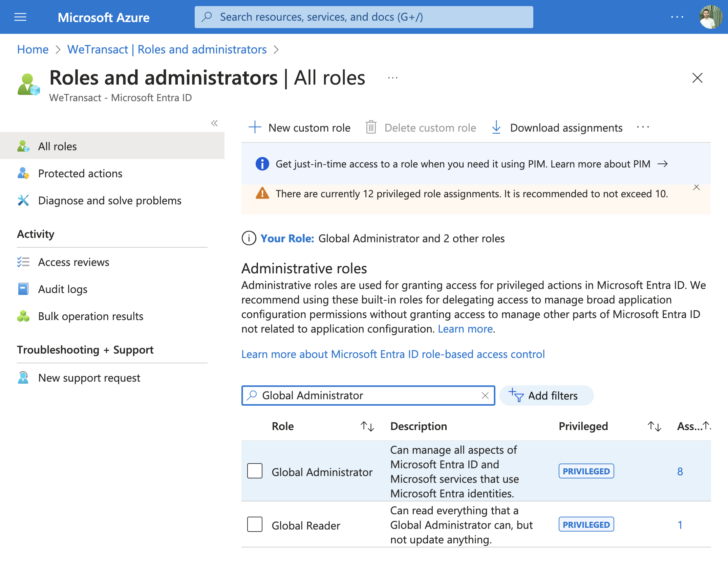Open Global Reader assignments count 1
The height and width of the screenshot is (563, 728).
[x=680, y=525]
